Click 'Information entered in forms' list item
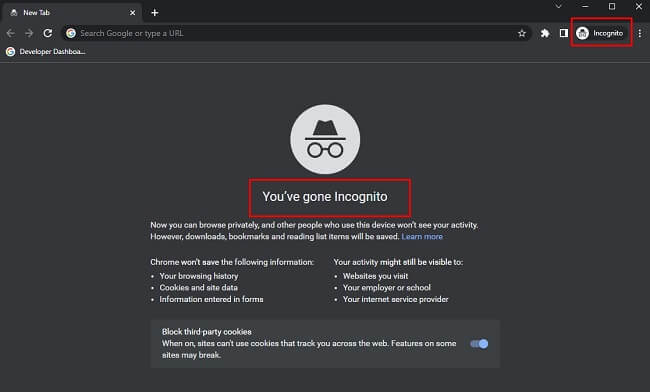This screenshot has width=650, height=392. coord(211,299)
